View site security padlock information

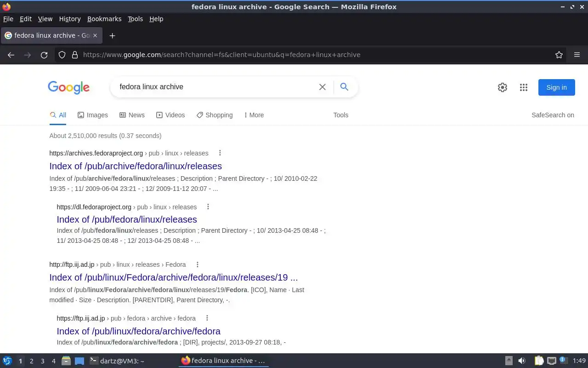[75, 55]
